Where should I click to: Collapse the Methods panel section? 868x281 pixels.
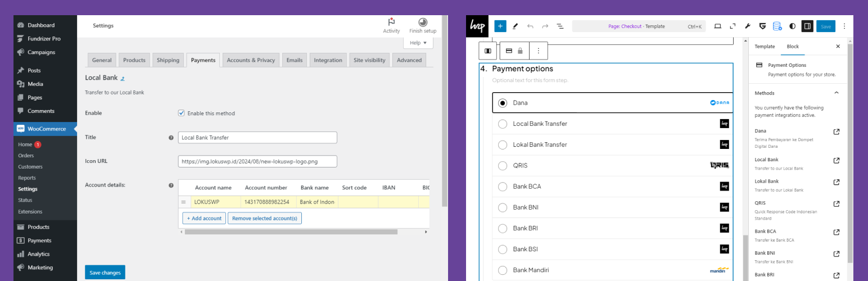click(837, 93)
